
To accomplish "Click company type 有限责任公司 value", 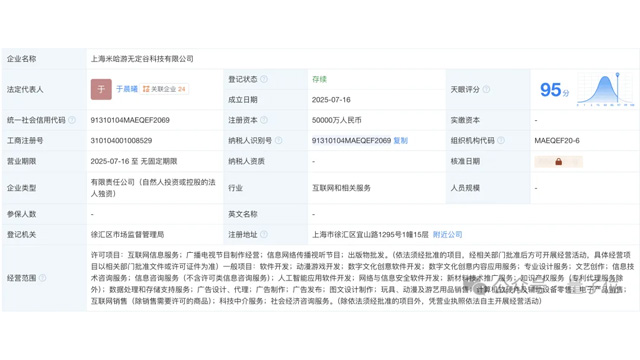I will click(x=153, y=188).
